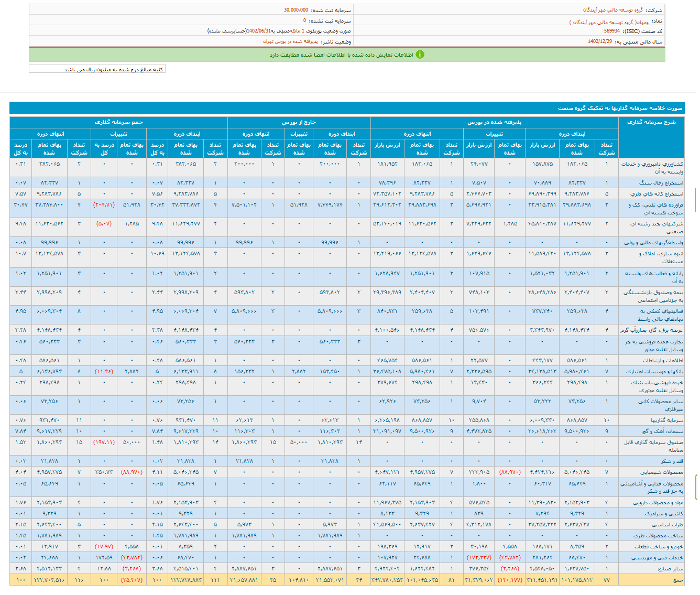Click the fiscal year end date 1402/12/29
700x595 pixels.
click(599, 41)
